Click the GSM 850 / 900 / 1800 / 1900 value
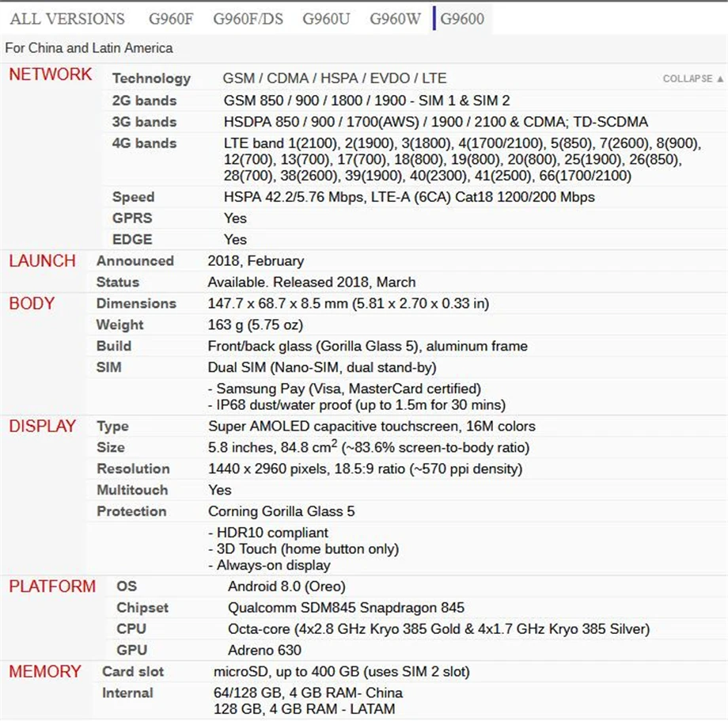Screen dimensions: 728x721 [367, 101]
